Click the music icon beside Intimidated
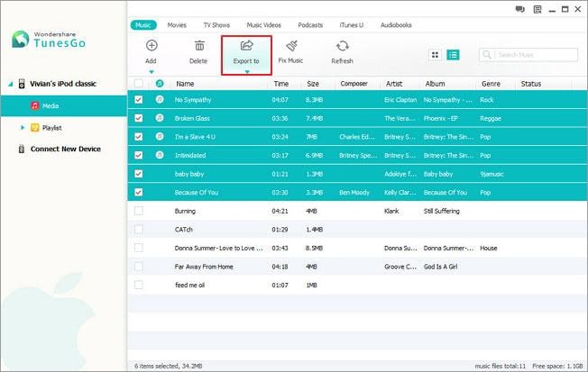Image resolution: width=588 pixels, height=372 pixels. (160, 155)
